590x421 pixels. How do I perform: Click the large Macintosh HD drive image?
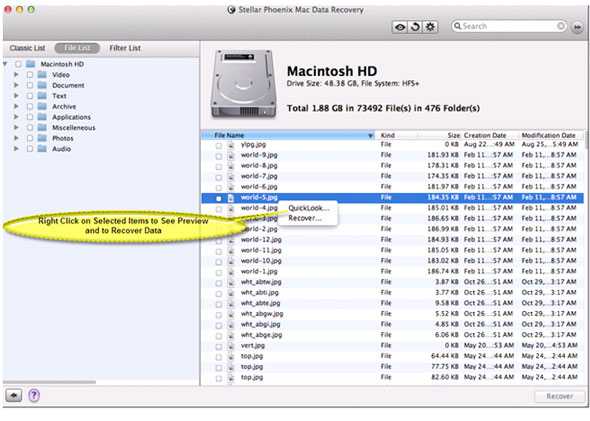click(244, 84)
